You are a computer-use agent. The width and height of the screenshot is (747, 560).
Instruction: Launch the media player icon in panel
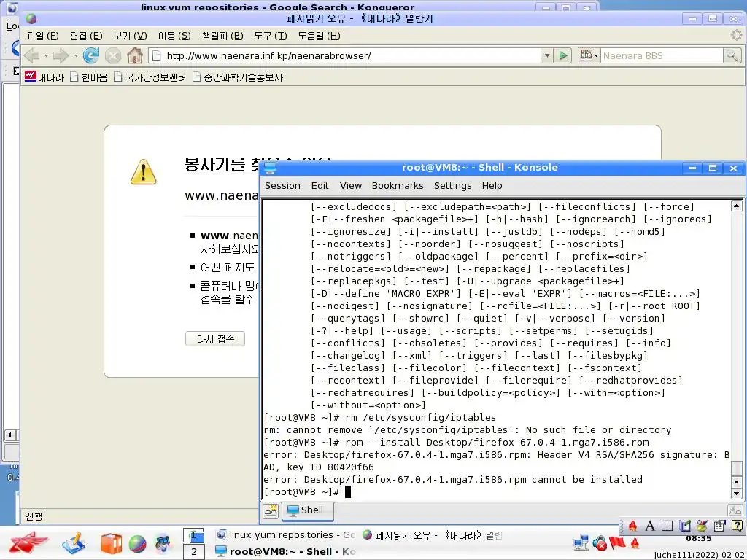click(163, 543)
